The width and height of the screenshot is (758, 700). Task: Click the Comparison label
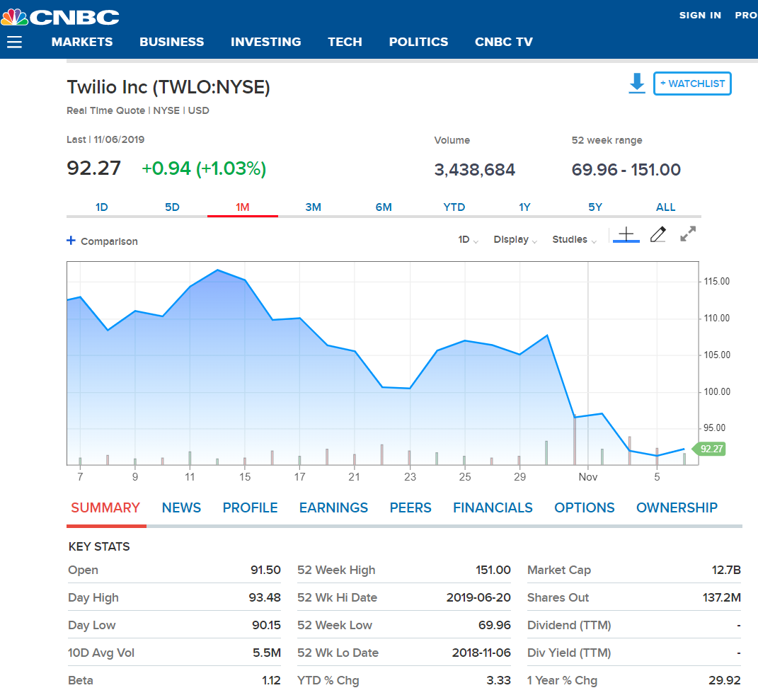[x=109, y=241]
